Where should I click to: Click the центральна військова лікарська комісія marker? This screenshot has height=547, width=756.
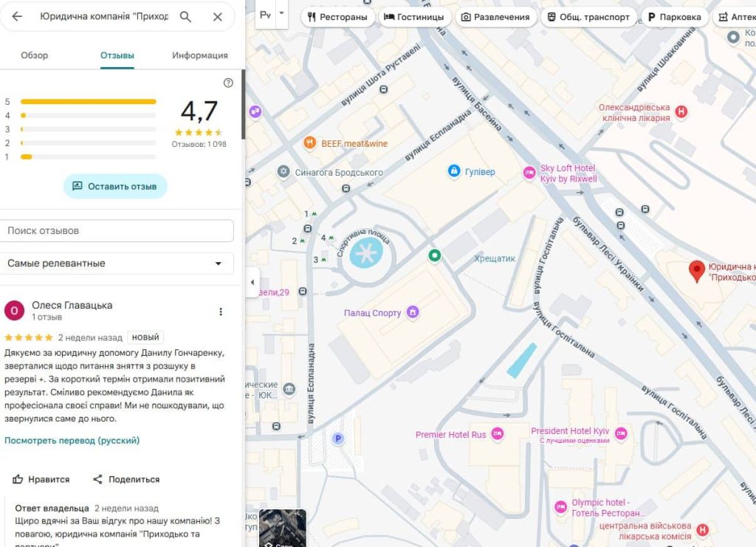[703, 530]
